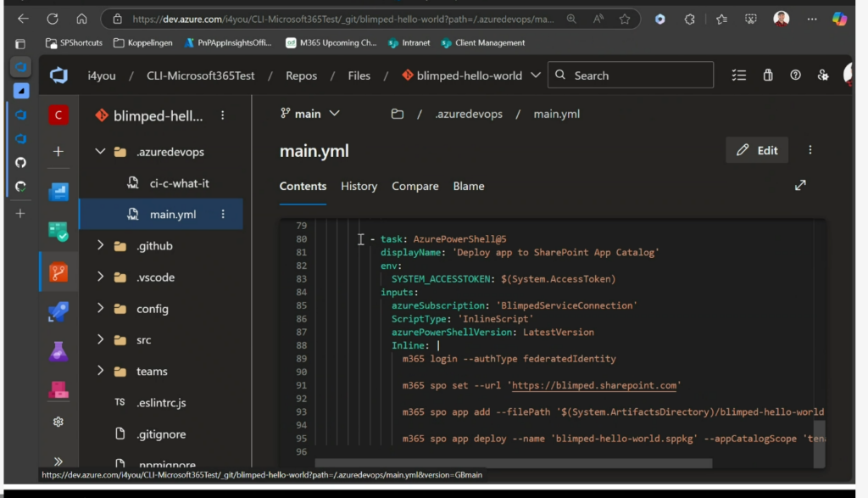
Task: Expand the config folder
Action: pyautogui.click(x=100, y=308)
